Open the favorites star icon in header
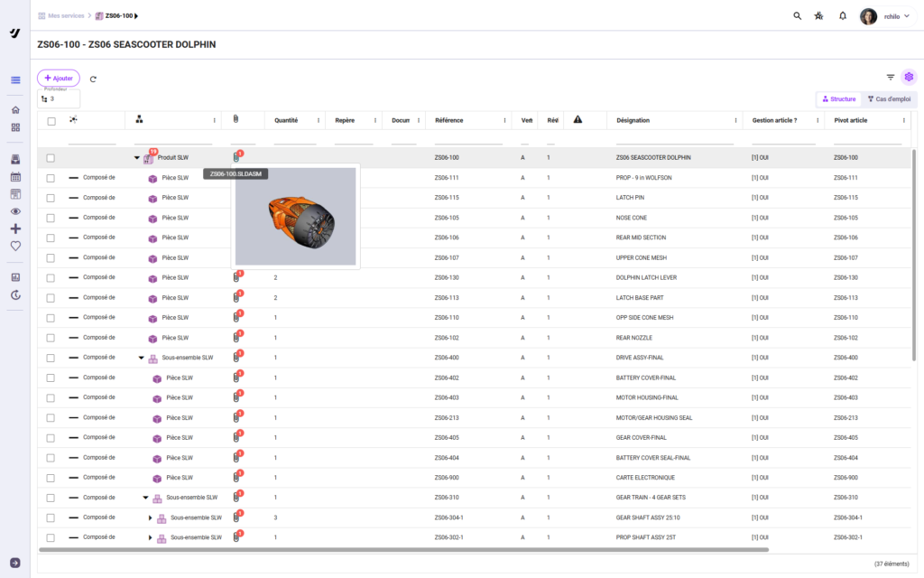924x578 pixels. pyautogui.click(x=819, y=15)
